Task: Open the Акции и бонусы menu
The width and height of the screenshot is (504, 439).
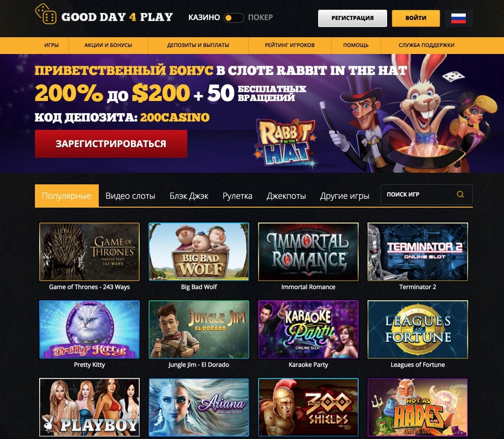Action: pyautogui.click(x=109, y=45)
